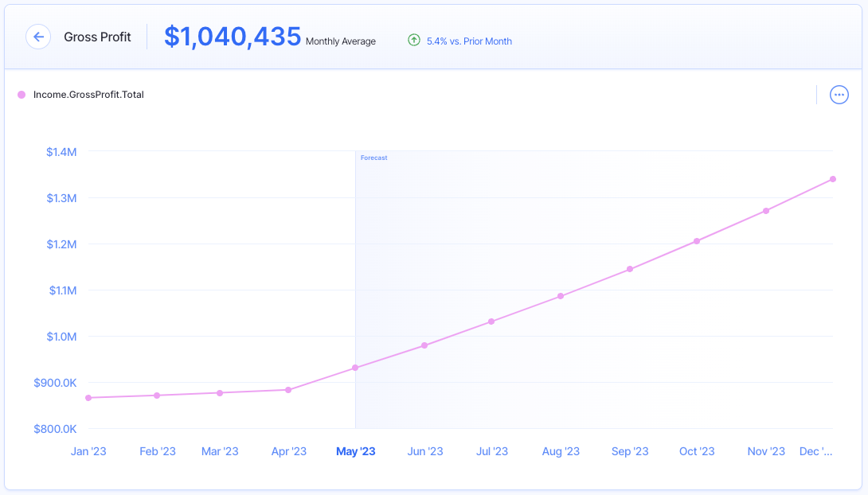Click the Forecast label to toggle forecast shading

(374, 158)
